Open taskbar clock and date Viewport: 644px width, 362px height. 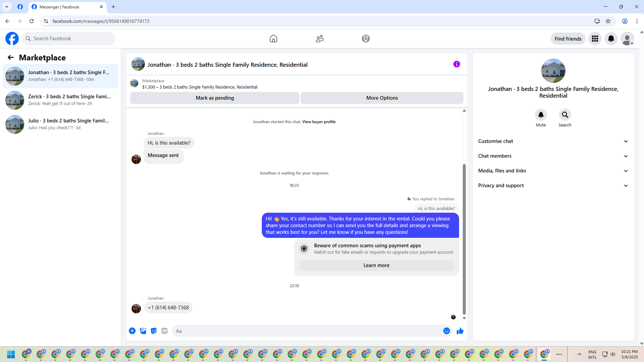click(629, 354)
